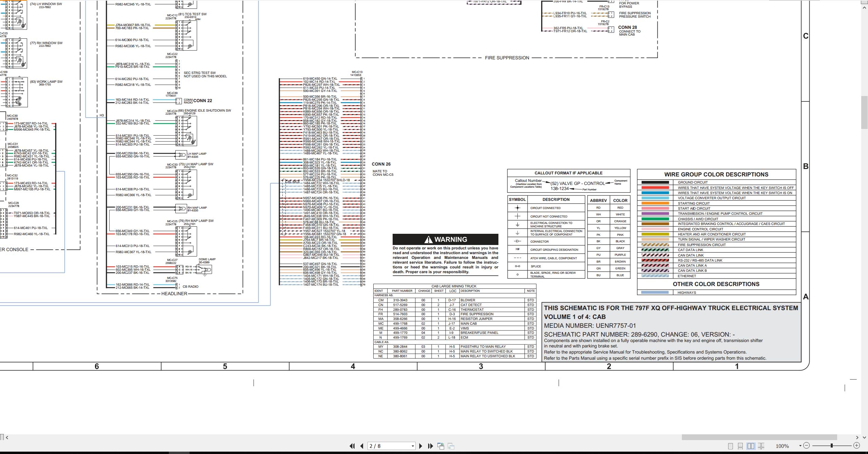
Task: Click the zoom slider handle
Action: coord(832,446)
